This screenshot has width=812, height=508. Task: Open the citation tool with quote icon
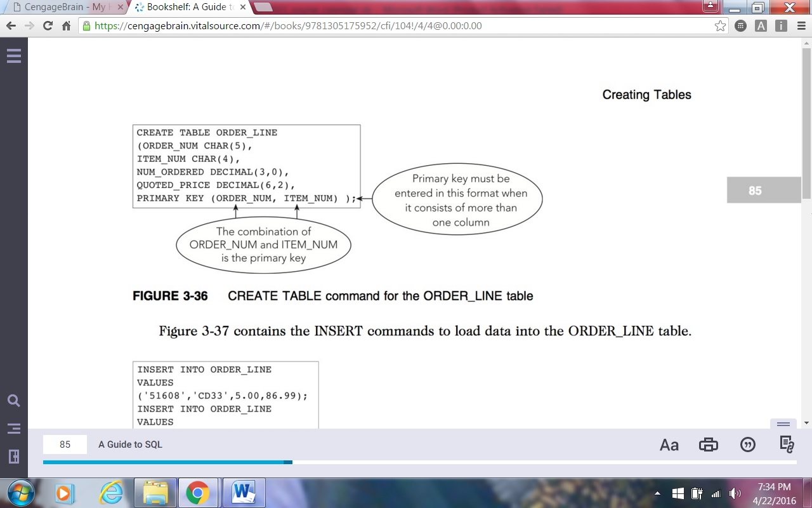click(x=748, y=445)
